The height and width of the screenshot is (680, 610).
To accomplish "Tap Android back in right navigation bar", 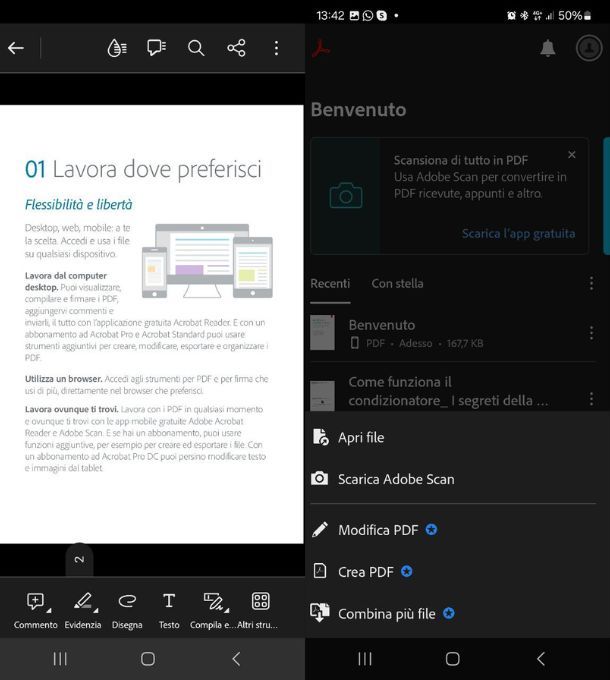I will pyautogui.click(x=541, y=659).
